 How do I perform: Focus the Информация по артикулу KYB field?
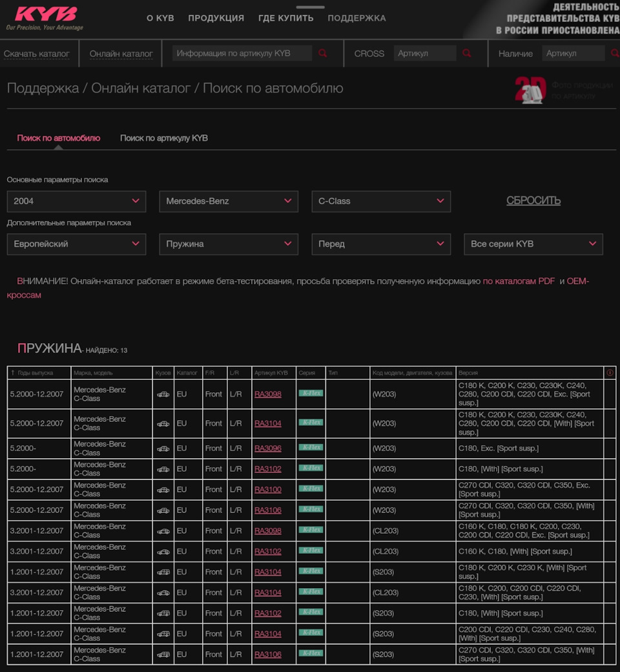(x=242, y=53)
